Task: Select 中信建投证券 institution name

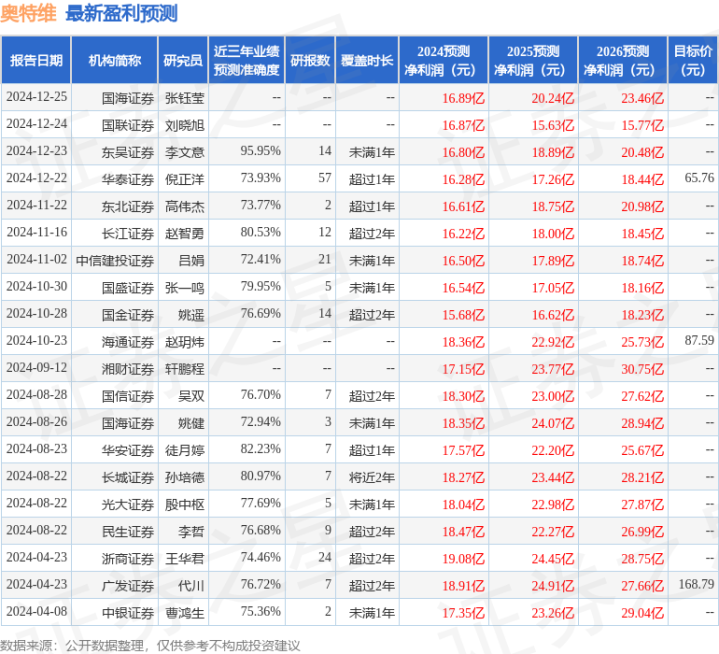Action: [115, 260]
